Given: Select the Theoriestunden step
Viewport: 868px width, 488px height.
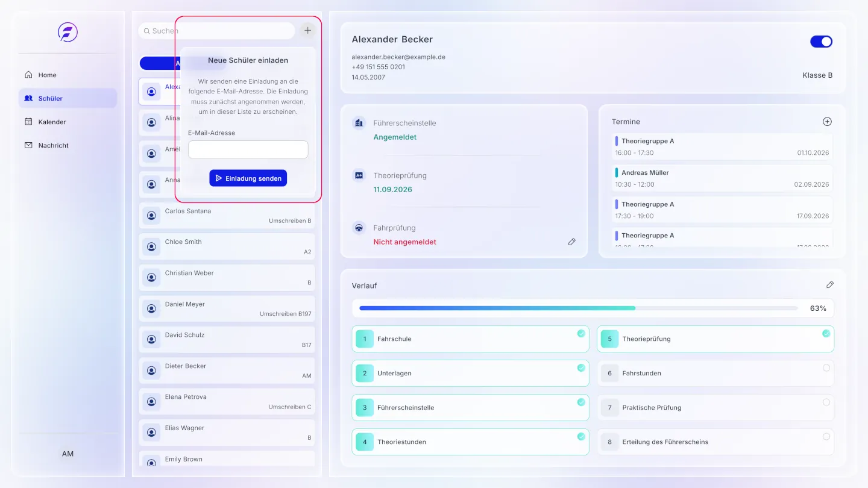Looking at the screenshot, I should click(470, 442).
